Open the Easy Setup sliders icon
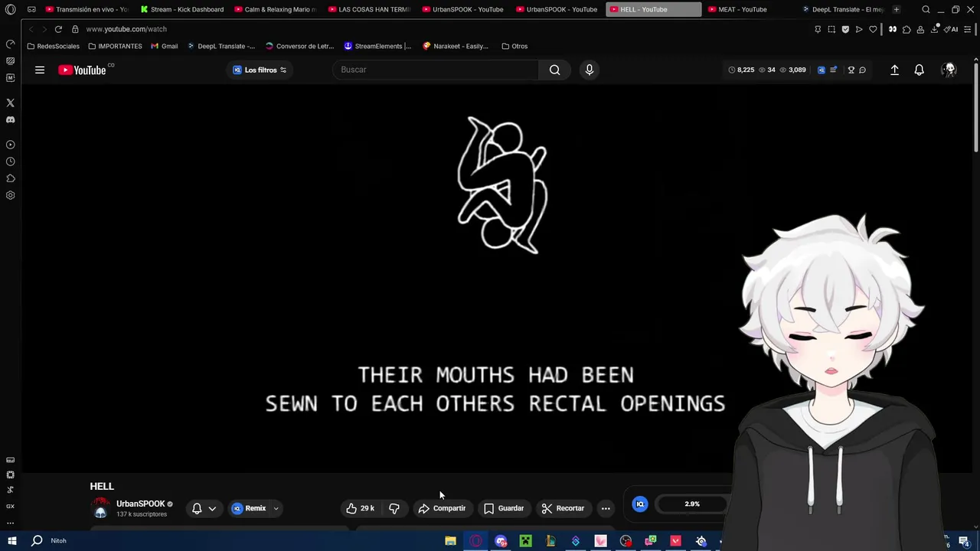The height and width of the screenshot is (551, 980). click(x=969, y=29)
